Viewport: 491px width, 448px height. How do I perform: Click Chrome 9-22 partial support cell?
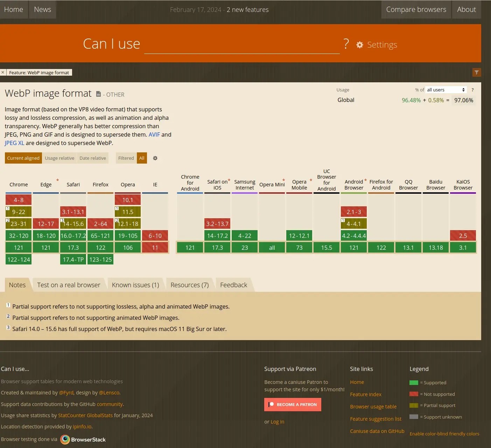[x=19, y=212]
